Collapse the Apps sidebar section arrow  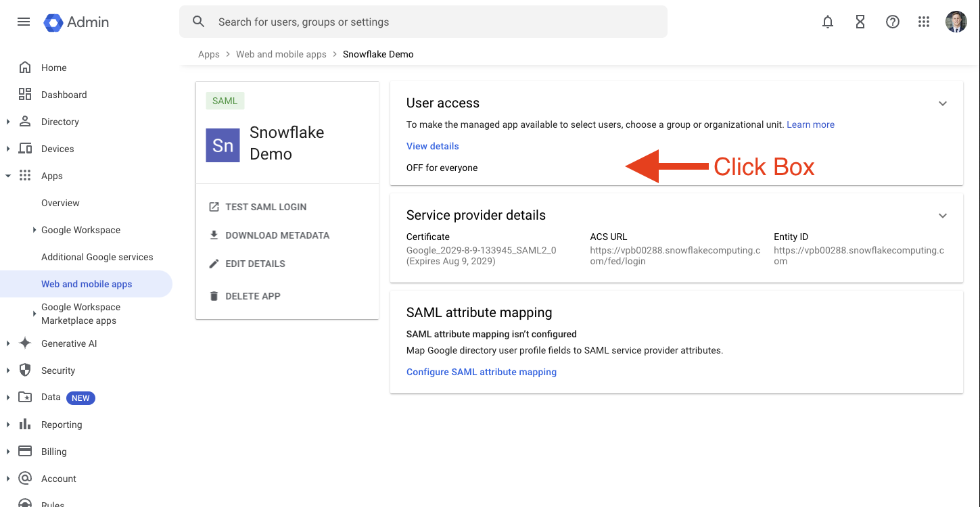point(8,176)
